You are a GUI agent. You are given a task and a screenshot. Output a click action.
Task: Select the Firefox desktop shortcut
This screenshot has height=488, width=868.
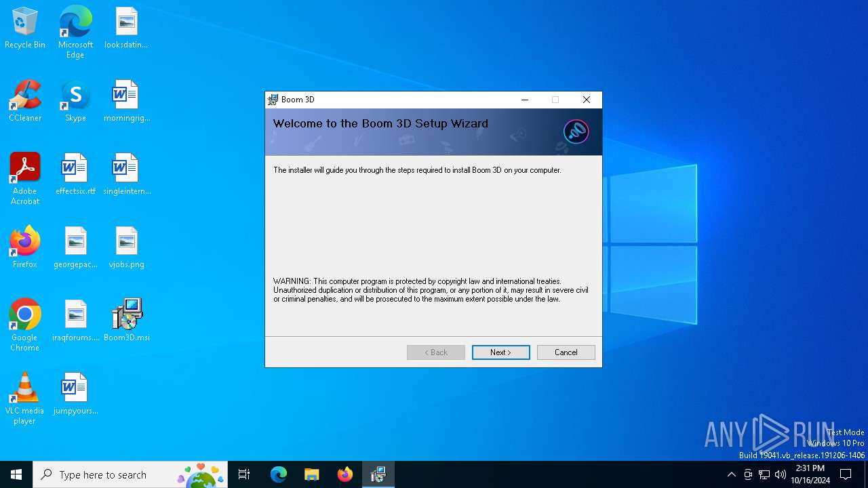tap(25, 248)
